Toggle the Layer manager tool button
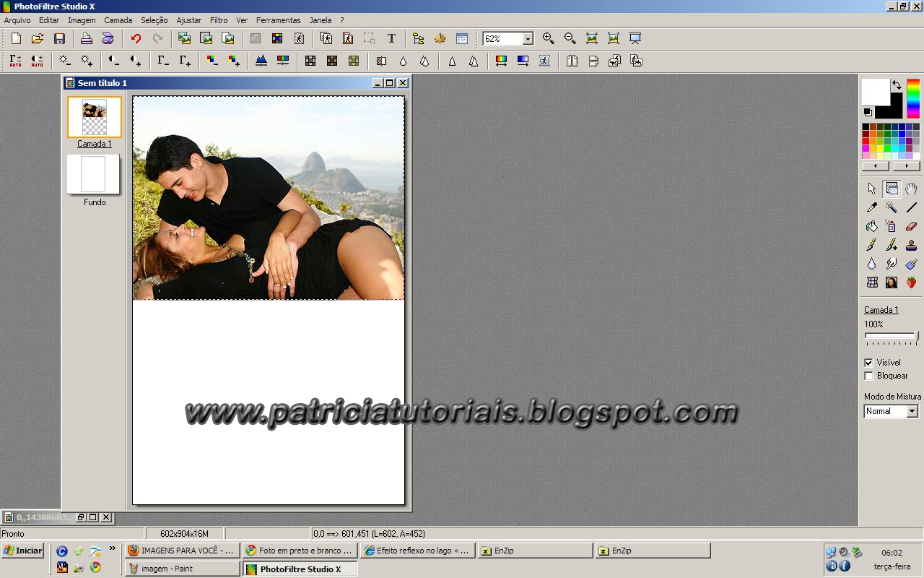The height and width of the screenshot is (578, 924). pyautogui.click(x=892, y=189)
